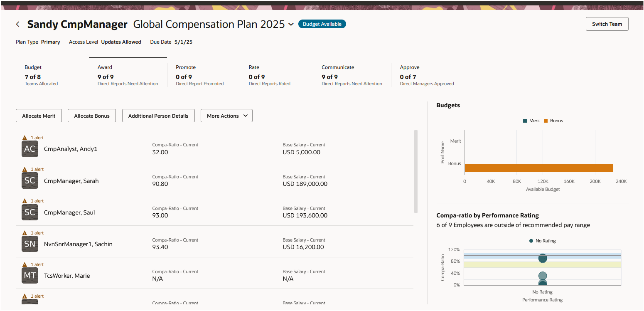Click Sachin's SN avatar icon

[30, 244]
